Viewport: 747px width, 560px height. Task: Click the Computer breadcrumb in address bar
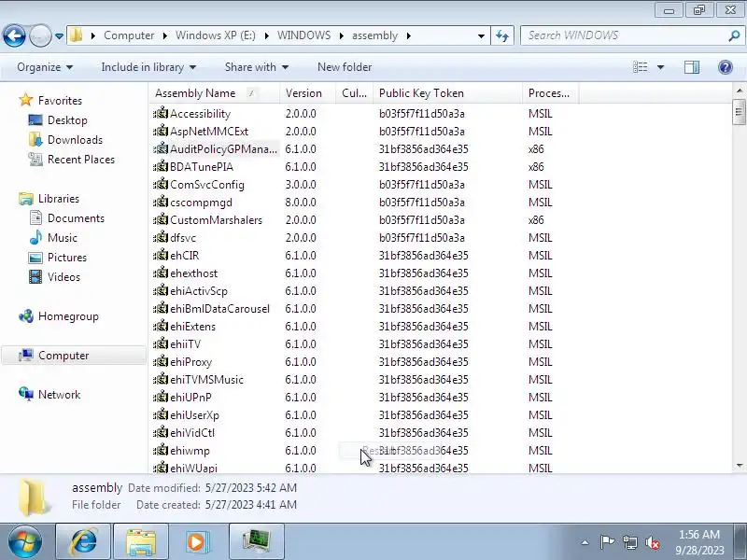click(x=129, y=35)
